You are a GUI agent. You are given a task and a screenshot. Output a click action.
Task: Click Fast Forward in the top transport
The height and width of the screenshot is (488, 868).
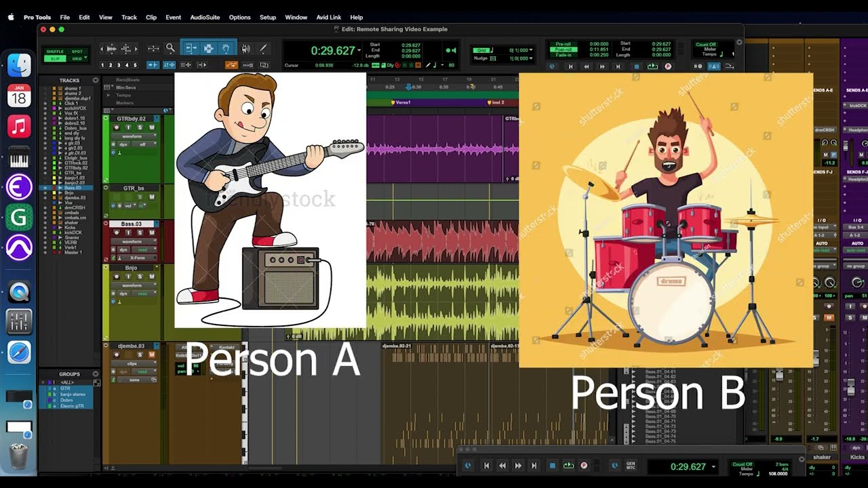[602, 66]
